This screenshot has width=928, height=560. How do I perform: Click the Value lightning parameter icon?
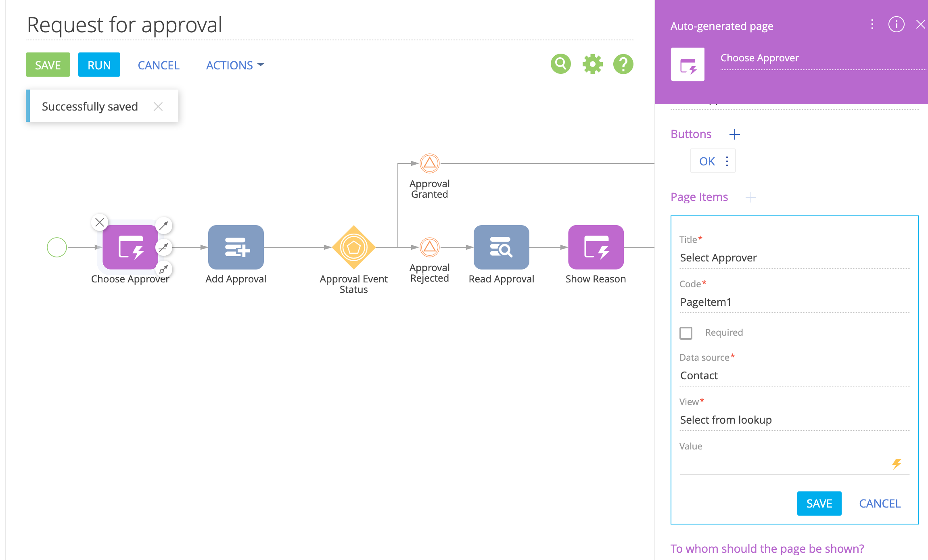click(x=897, y=464)
